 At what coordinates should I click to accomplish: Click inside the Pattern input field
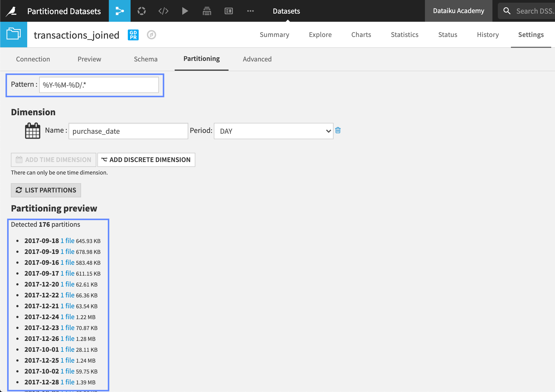tap(99, 85)
